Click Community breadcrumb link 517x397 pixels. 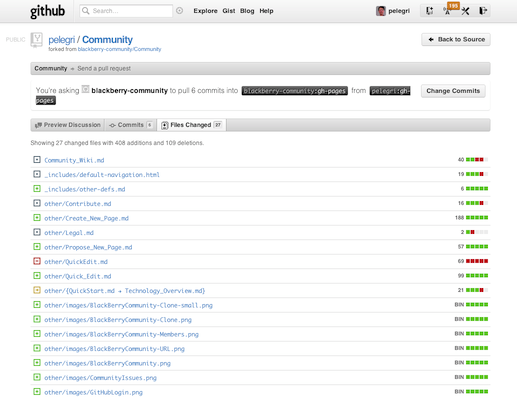click(x=51, y=68)
